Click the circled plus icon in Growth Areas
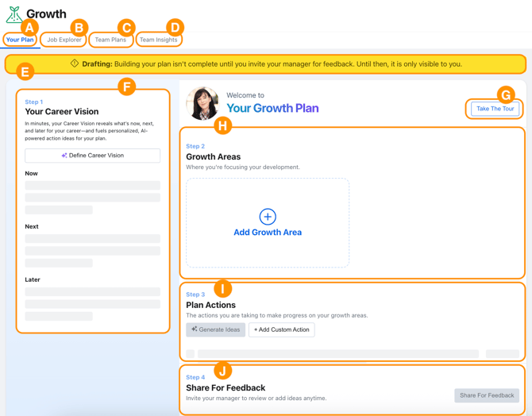The width and height of the screenshot is (532, 416). click(268, 216)
